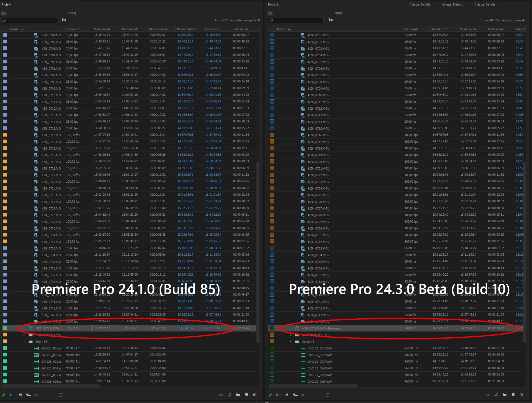Sort by Framerate column in left panel
Image resolution: width=532 pixels, height=403 pixels.
(x=73, y=29)
